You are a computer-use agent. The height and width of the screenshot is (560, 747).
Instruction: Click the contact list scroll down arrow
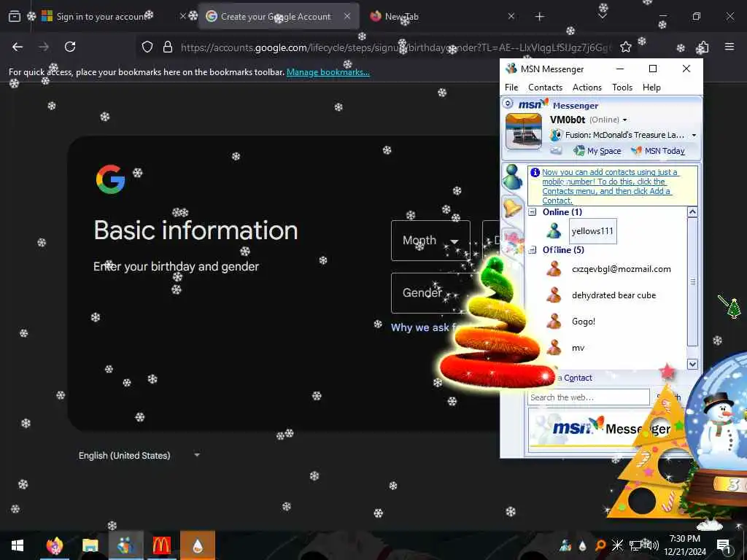pyautogui.click(x=693, y=364)
